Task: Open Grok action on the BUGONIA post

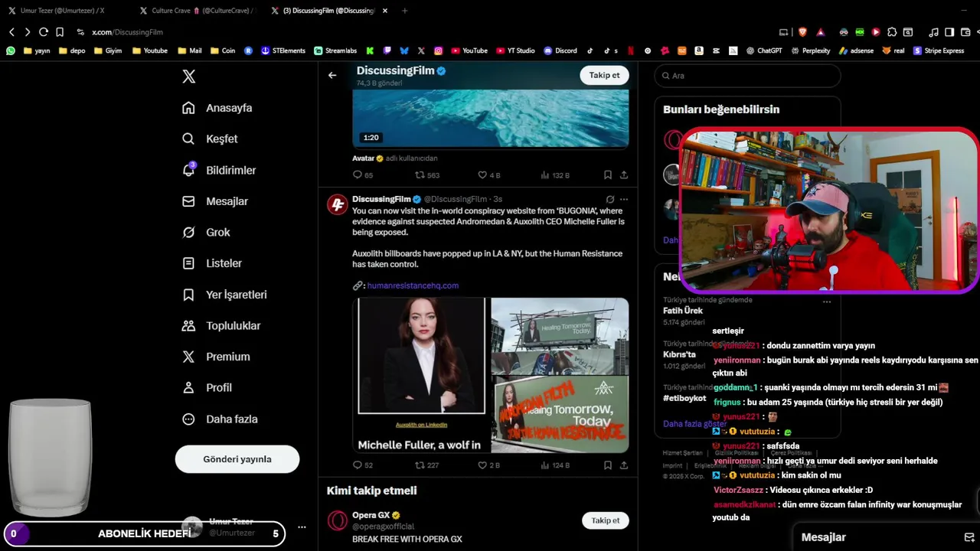Action: 609,199
